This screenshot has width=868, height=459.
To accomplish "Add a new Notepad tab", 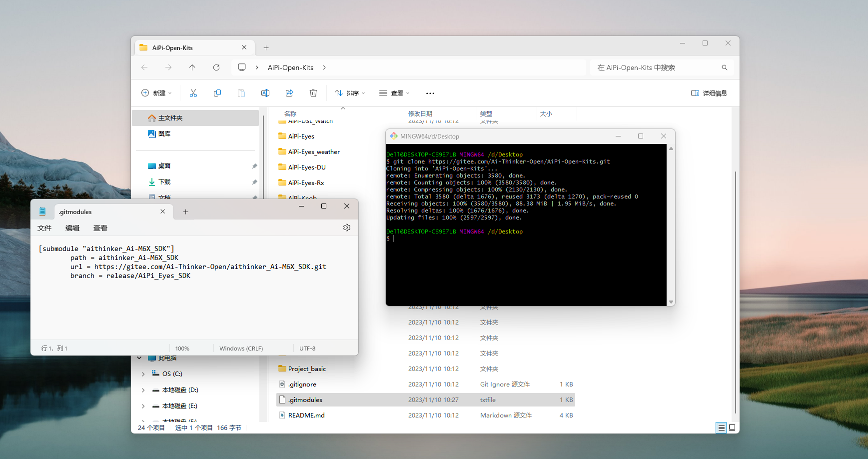I will (x=185, y=212).
